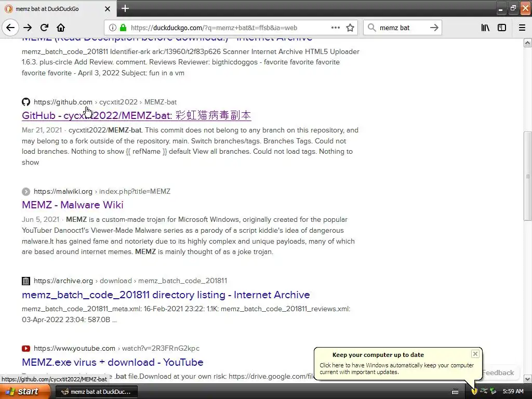Click the magnifier icon in search box

pos(372,28)
